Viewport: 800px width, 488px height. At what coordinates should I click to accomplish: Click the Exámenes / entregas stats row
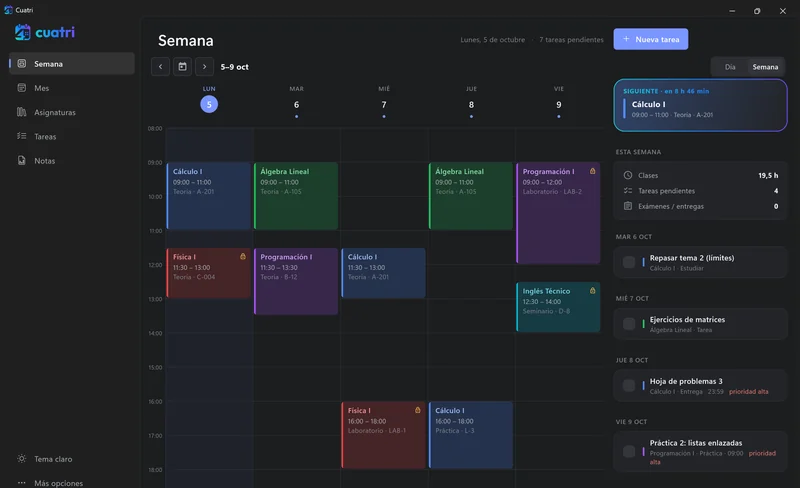(x=700, y=206)
